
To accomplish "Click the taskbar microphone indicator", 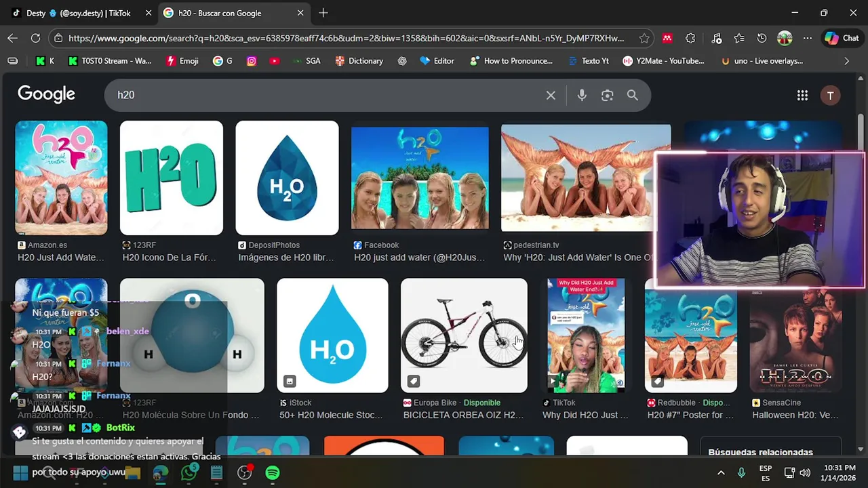I will [x=741, y=472].
